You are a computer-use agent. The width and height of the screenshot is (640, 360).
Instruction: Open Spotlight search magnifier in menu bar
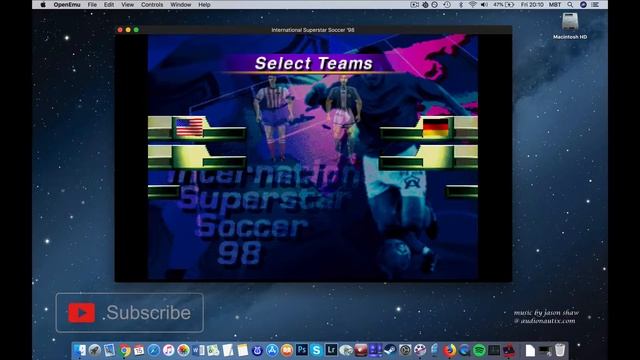pos(570,5)
